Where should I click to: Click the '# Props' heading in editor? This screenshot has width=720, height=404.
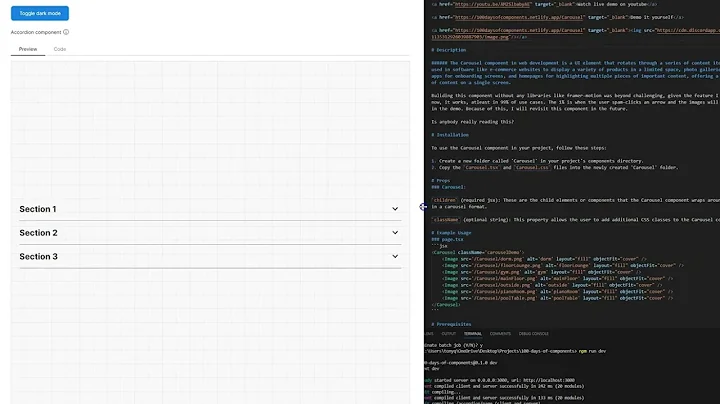[x=440, y=180]
